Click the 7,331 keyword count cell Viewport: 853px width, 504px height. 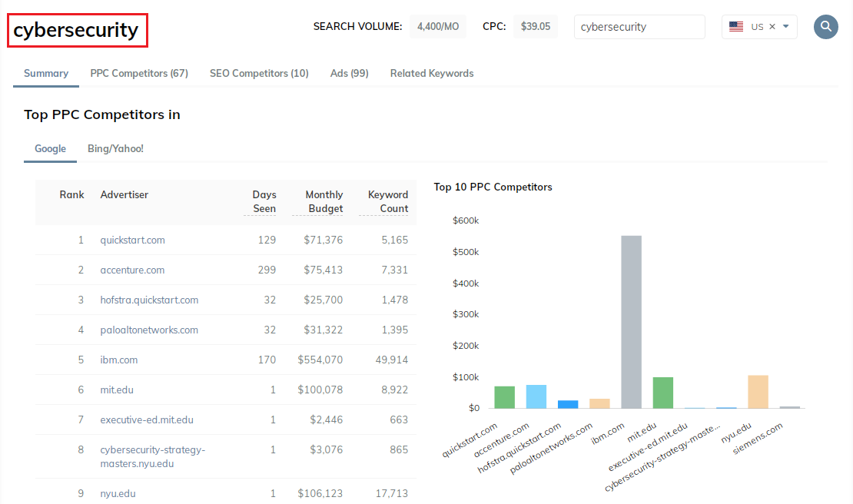pos(395,270)
